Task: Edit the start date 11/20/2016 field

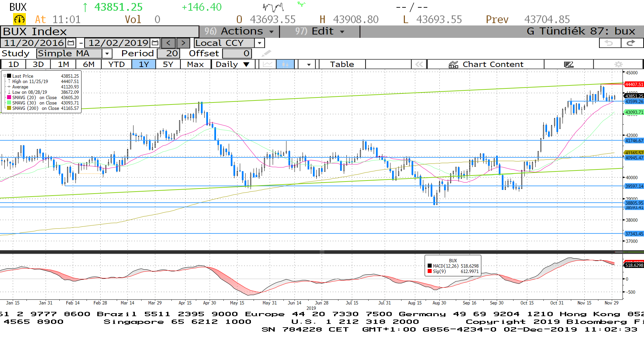Action: pyautogui.click(x=34, y=43)
